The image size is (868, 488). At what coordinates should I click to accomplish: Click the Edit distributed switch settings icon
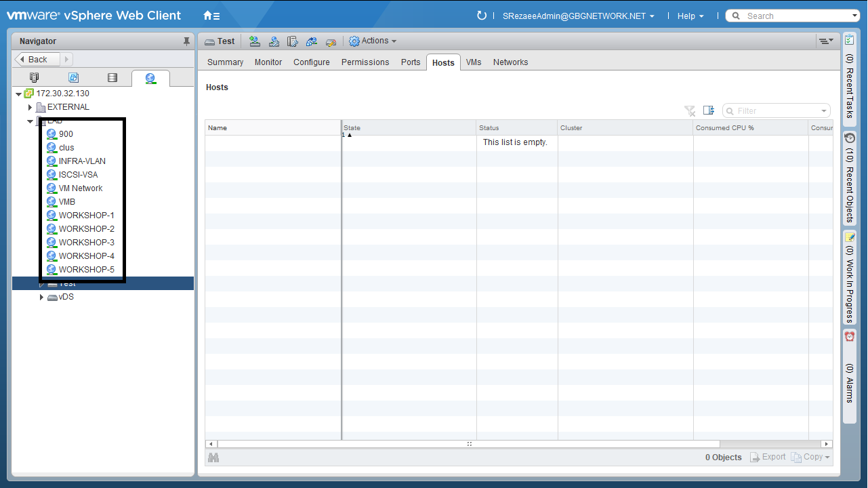pos(331,41)
